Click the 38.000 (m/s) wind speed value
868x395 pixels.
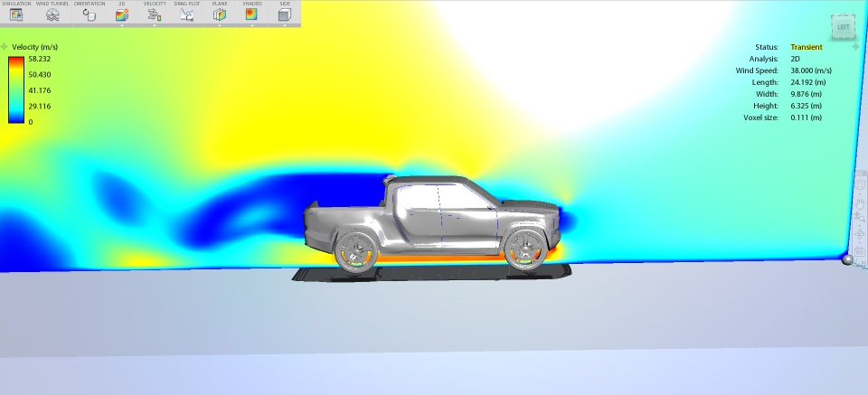tap(811, 71)
